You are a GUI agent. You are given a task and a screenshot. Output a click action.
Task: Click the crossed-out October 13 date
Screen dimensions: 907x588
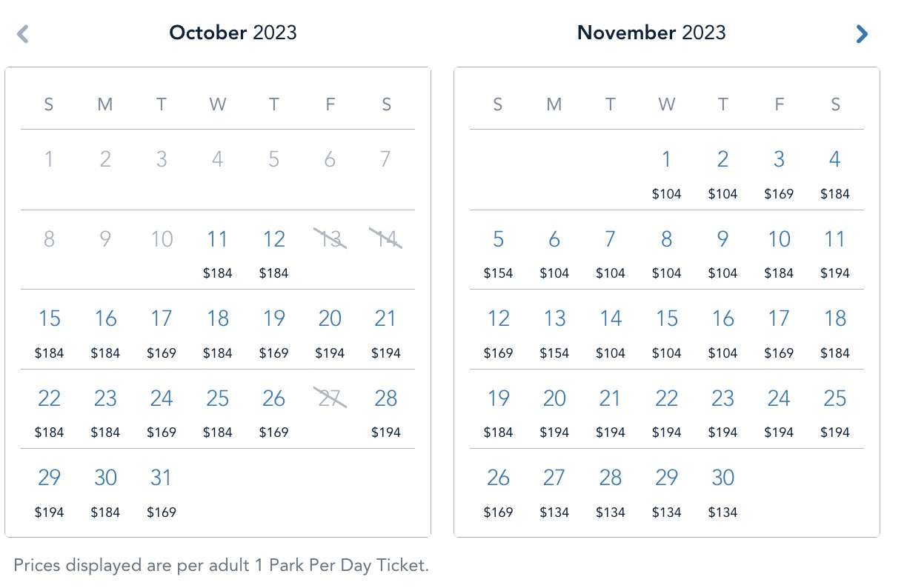point(330,238)
